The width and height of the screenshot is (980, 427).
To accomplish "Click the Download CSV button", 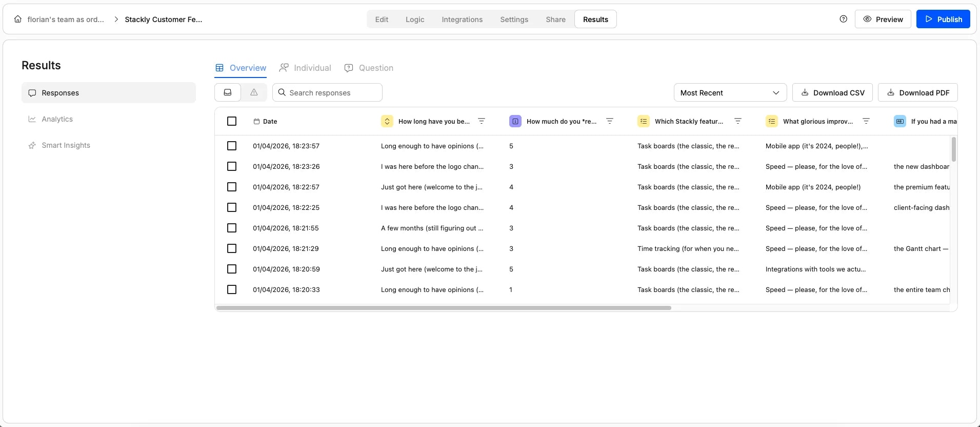I will (832, 92).
